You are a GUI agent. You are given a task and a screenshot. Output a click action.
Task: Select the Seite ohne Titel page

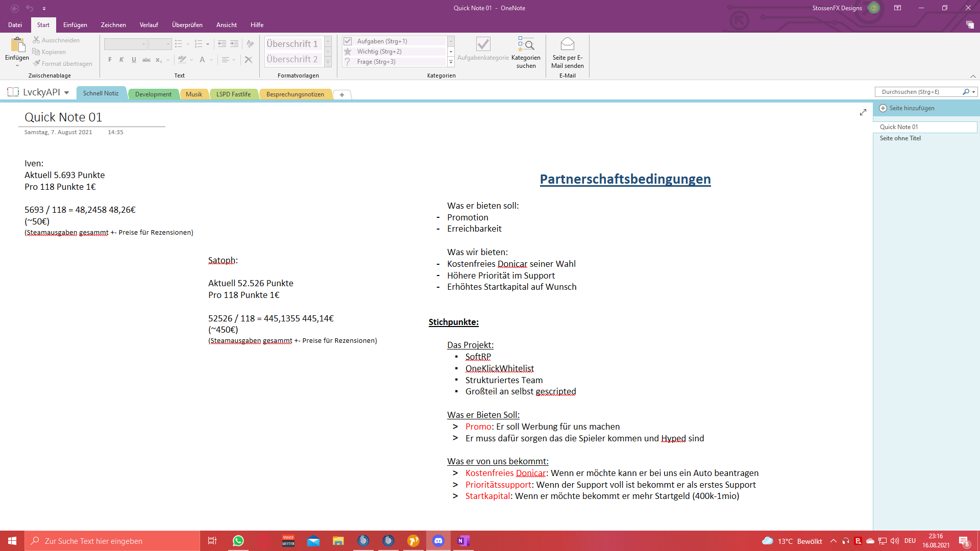click(x=900, y=138)
